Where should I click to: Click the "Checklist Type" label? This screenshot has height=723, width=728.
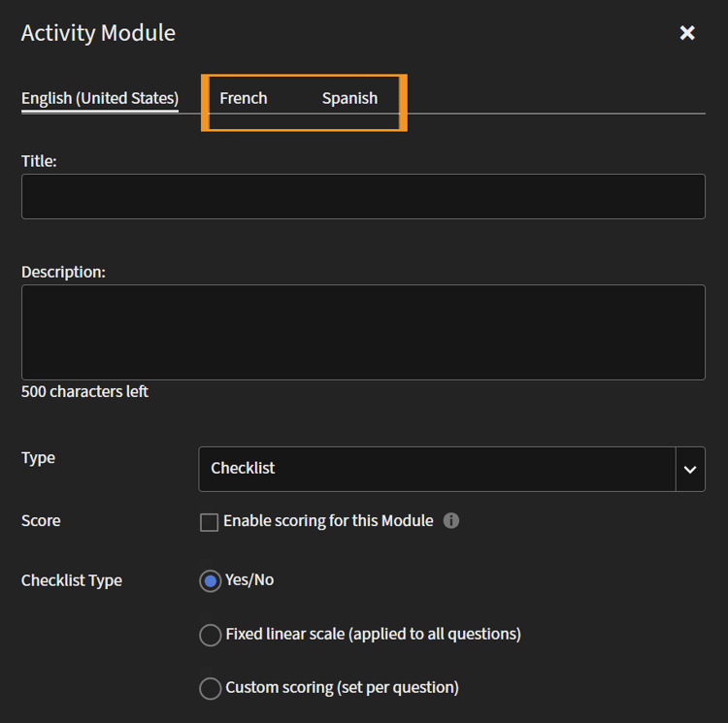pos(72,580)
